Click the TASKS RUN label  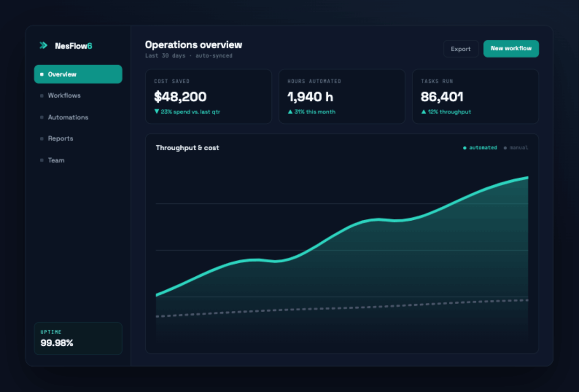pyautogui.click(x=437, y=81)
